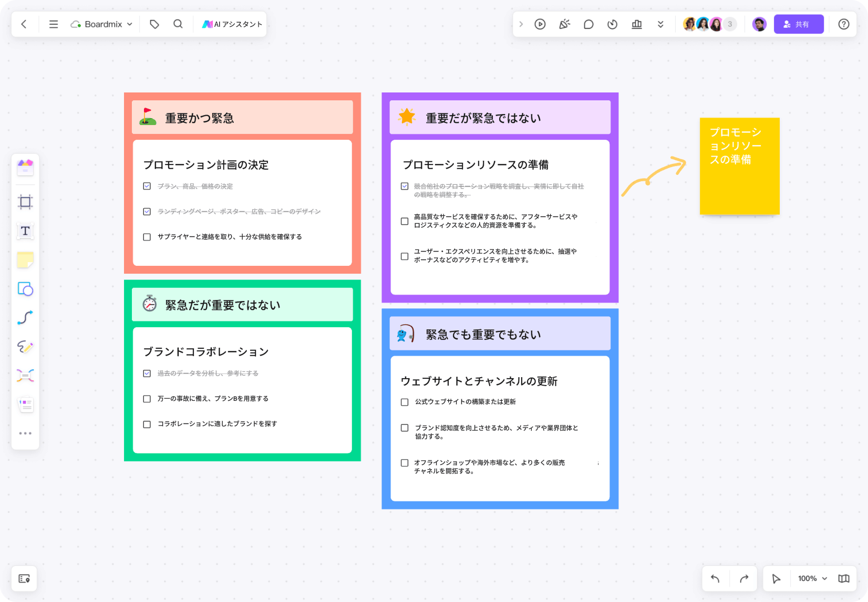The height and width of the screenshot is (602, 868).
Task: Open search with the magnifier icon
Action: [178, 24]
